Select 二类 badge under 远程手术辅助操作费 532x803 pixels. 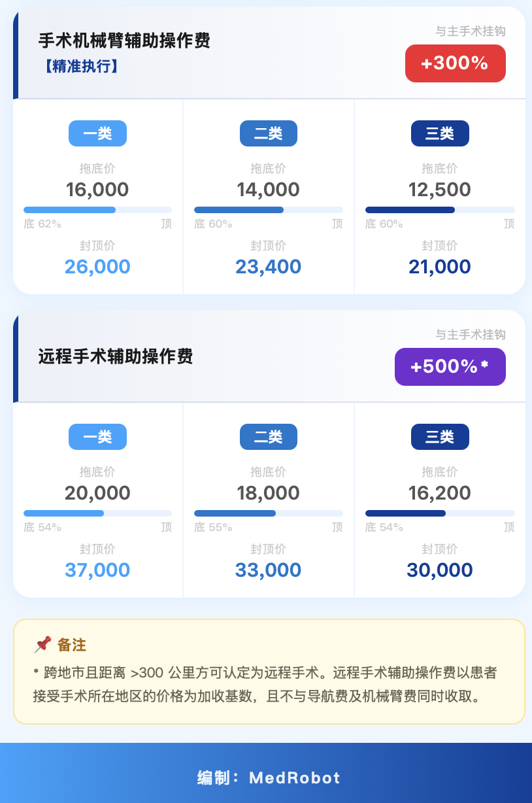coord(269,437)
